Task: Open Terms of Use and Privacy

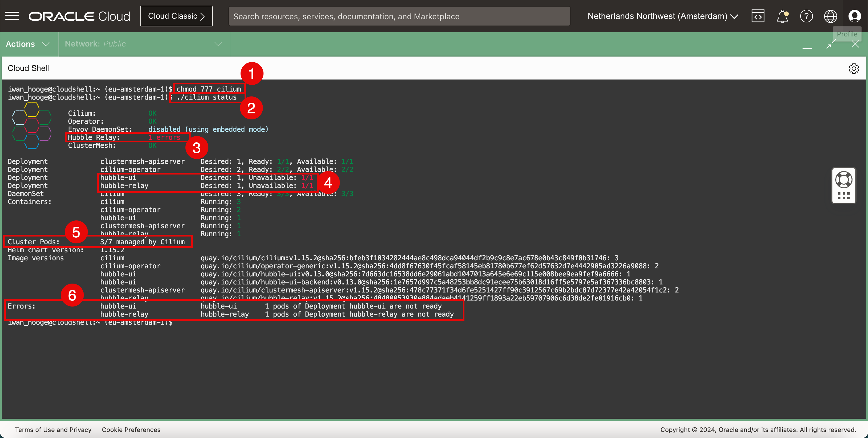Action: click(x=53, y=430)
